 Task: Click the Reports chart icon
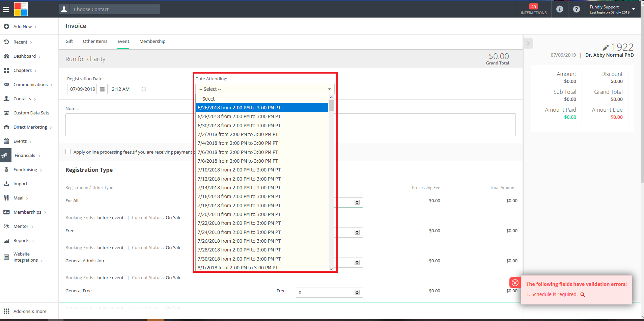pos(6,240)
